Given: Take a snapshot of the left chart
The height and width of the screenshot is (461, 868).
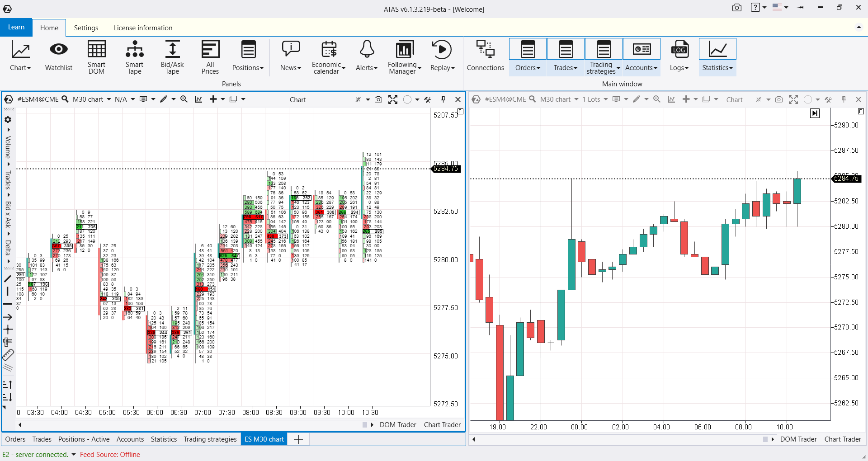Looking at the screenshot, I should tap(378, 99).
